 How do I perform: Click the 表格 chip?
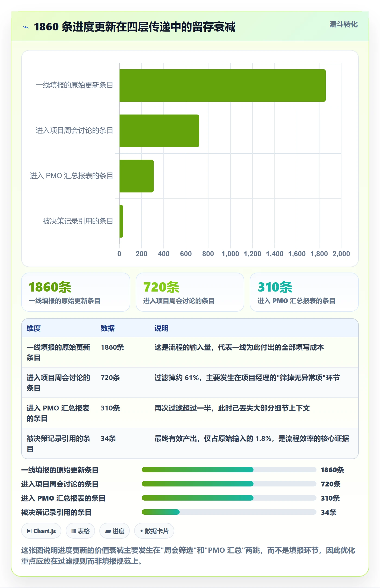click(x=80, y=531)
